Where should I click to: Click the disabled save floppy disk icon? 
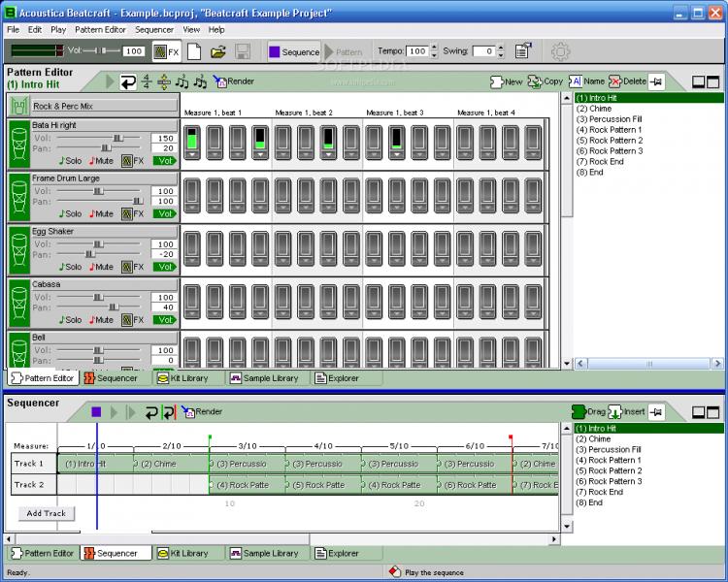click(243, 51)
